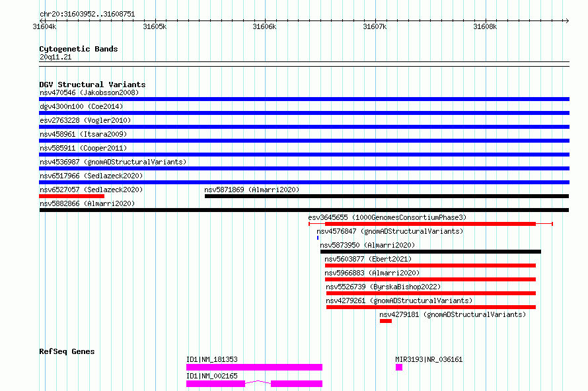588x391 pixels.
Task: Click the 20q11.21 cytogenetic band label
Action: pyautogui.click(x=55, y=57)
